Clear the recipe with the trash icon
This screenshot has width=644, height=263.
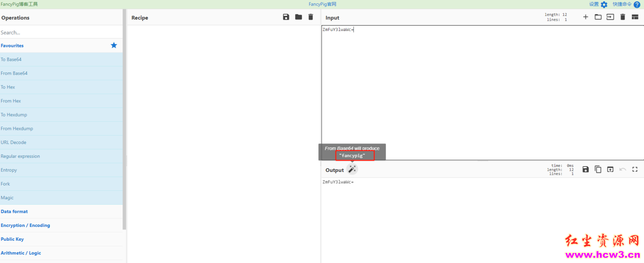pyautogui.click(x=311, y=17)
